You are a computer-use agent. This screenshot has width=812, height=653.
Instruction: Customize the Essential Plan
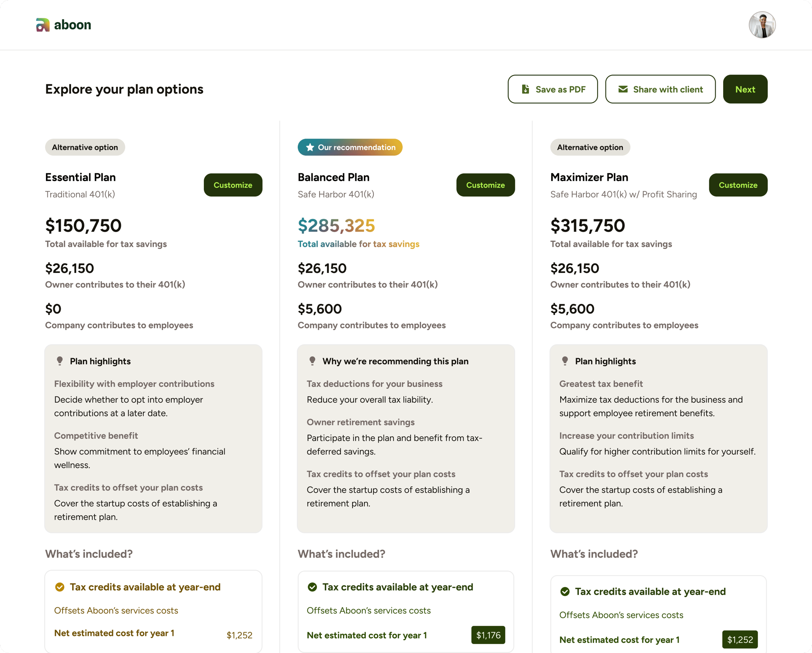click(233, 185)
